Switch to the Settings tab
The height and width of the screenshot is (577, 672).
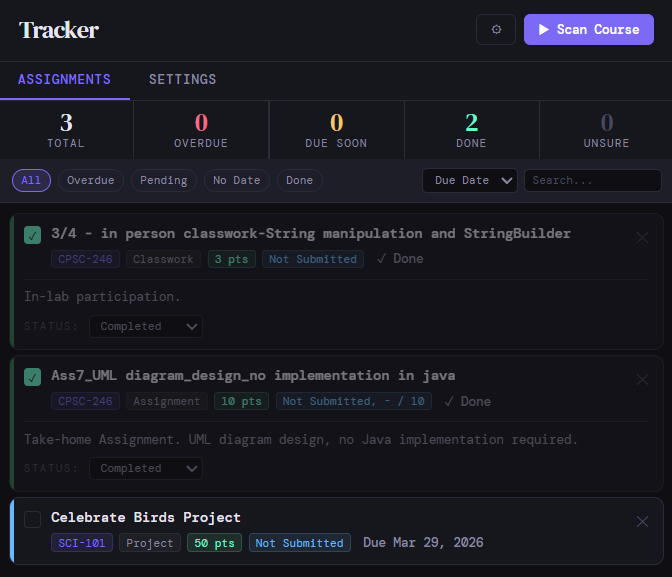[182, 80]
